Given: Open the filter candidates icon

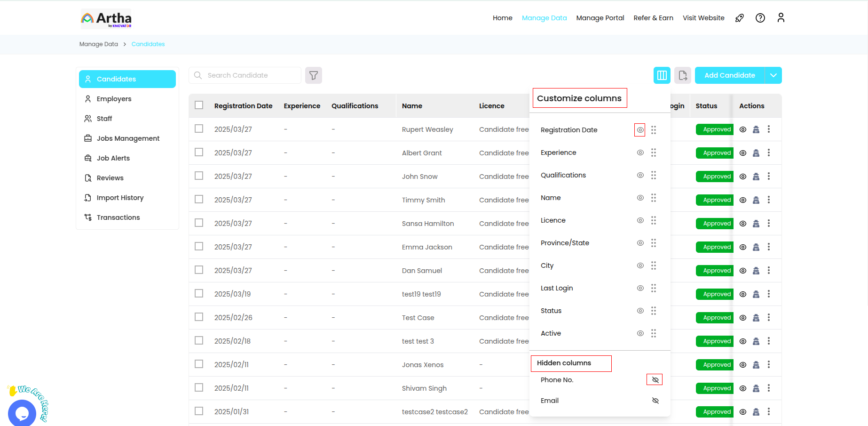Looking at the screenshot, I should click(x=314, y=75).
